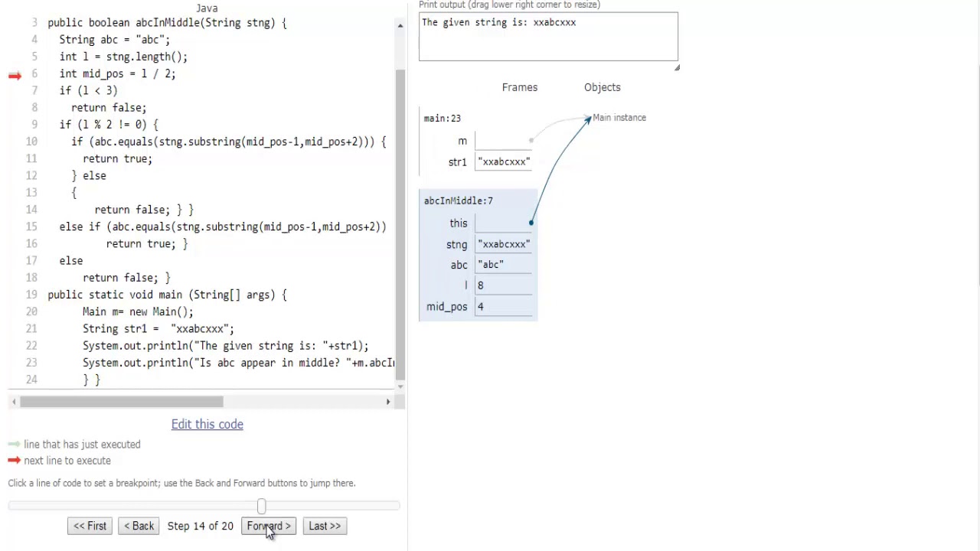The image size is (980, 551).
Task: Set breakpoint on line 5 stng.length()
Action: tap(123, 57)
